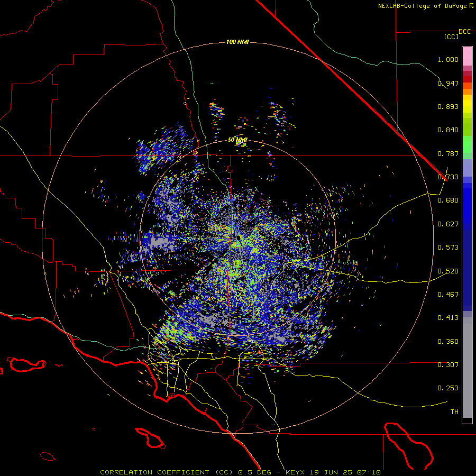Click the [CC] legend heading

click(451, 37)
